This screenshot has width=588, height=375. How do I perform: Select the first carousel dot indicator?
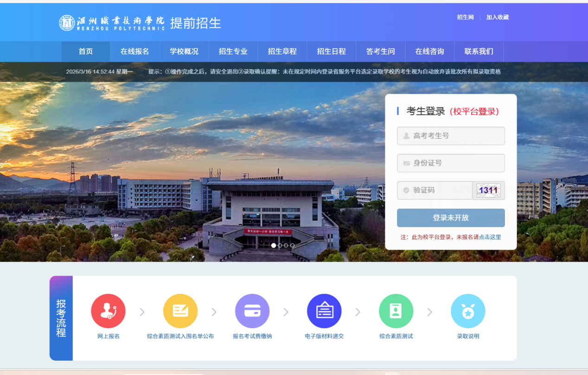(x=274, y=245)
